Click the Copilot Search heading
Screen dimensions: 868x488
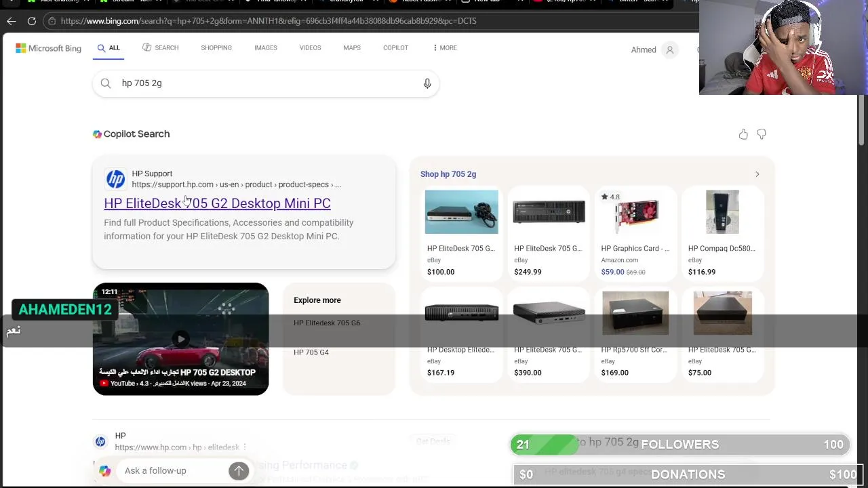pos(136,134)
